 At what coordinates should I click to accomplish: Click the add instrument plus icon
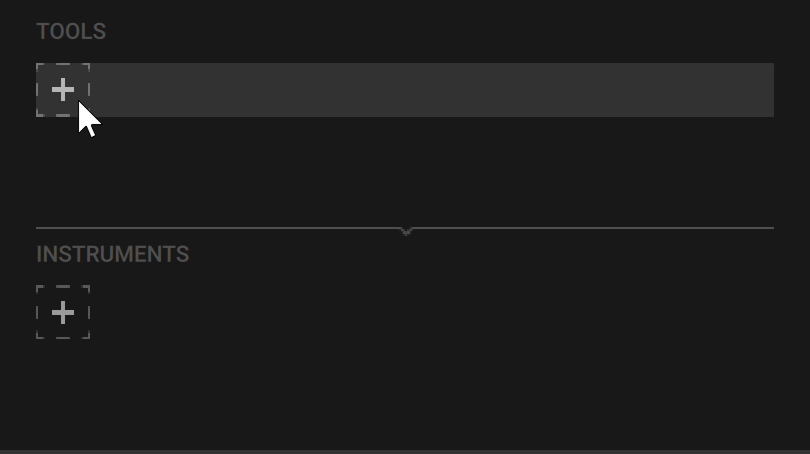pos(63,313)
